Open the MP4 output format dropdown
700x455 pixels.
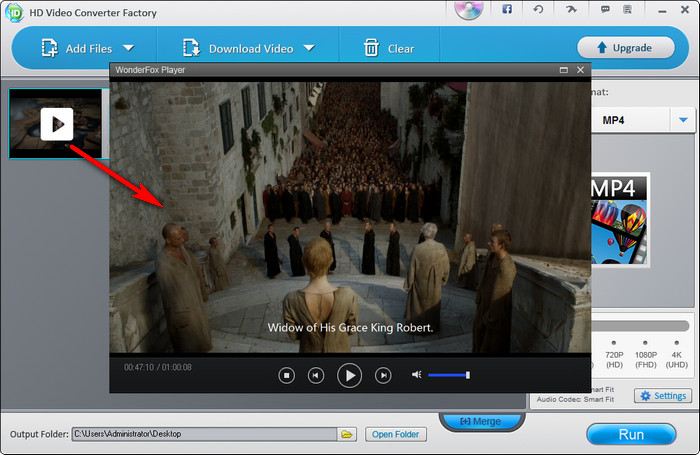coord(683,120)
